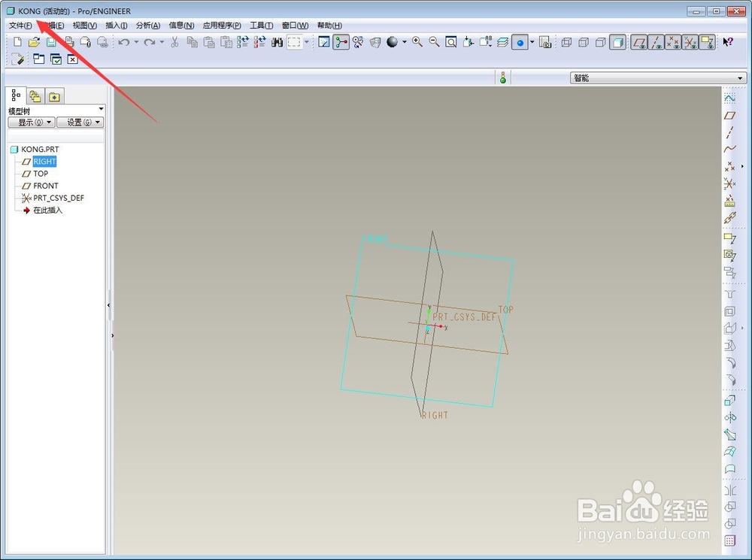The image size is (752, 560).
Task: Collapse the navigator panel with left arrow
Action: [x=109, y=305]
